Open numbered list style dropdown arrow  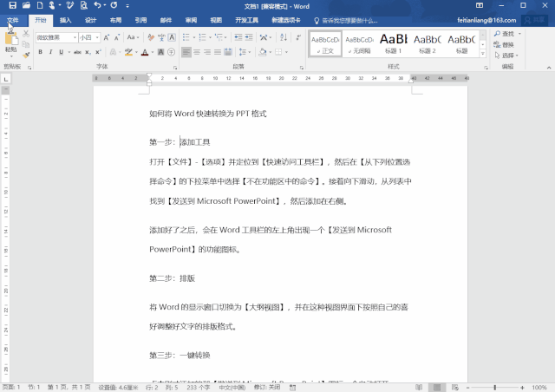click(x=210, y=37)
